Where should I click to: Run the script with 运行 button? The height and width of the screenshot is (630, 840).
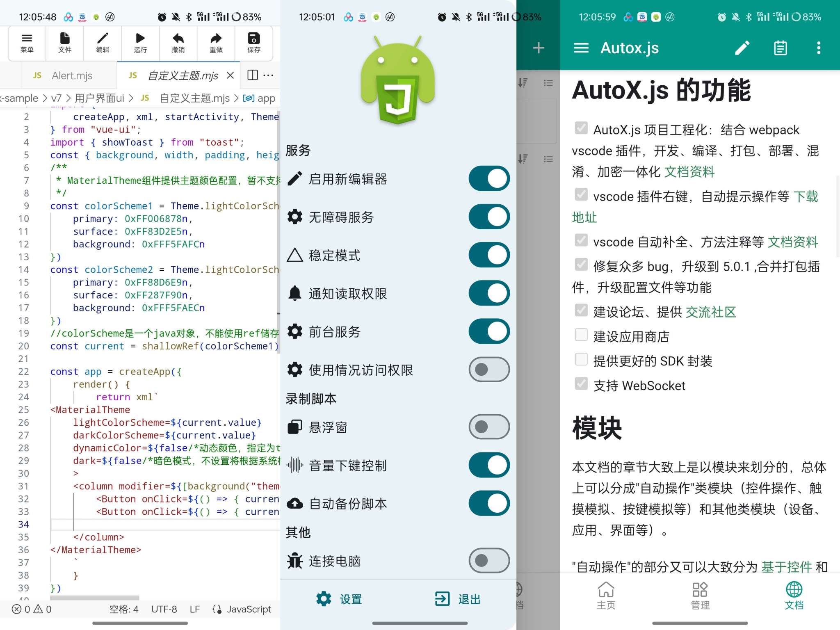140,43
